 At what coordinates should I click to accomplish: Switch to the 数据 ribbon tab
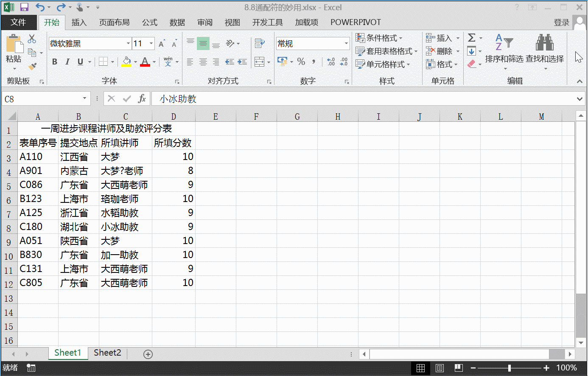[177, 22]
